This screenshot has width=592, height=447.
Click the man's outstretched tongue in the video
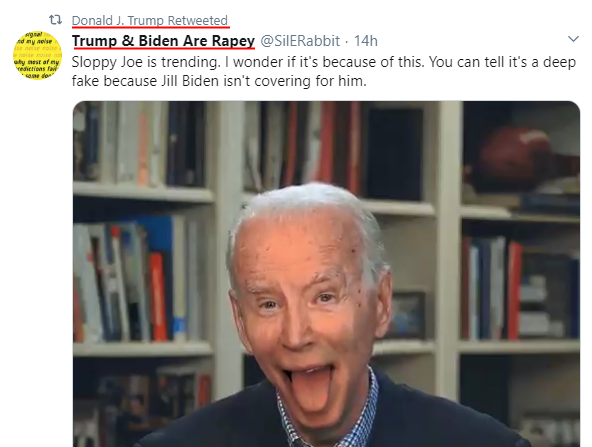pyautogui.click(x=311, y=390)
